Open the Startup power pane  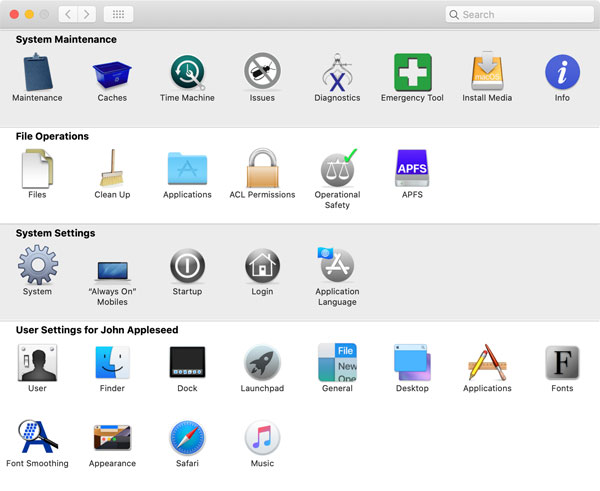click(x=188, y=266)
